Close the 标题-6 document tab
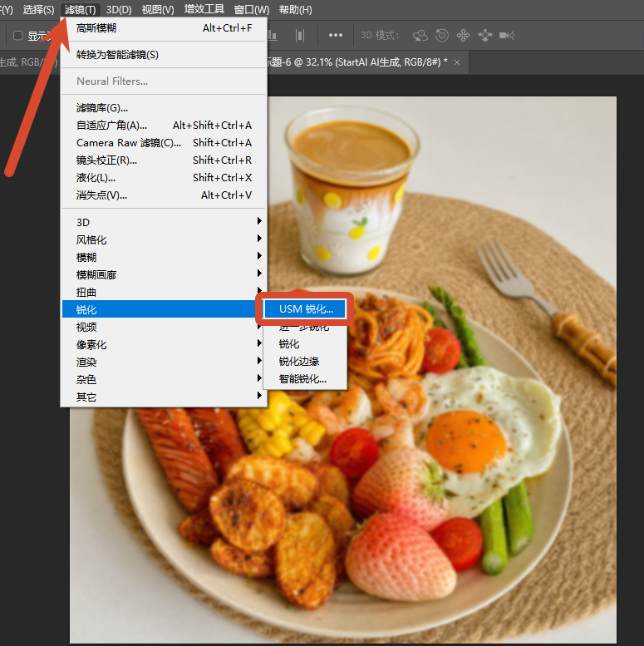The width and height of the screenshot is (644, 646). [457, 62]
